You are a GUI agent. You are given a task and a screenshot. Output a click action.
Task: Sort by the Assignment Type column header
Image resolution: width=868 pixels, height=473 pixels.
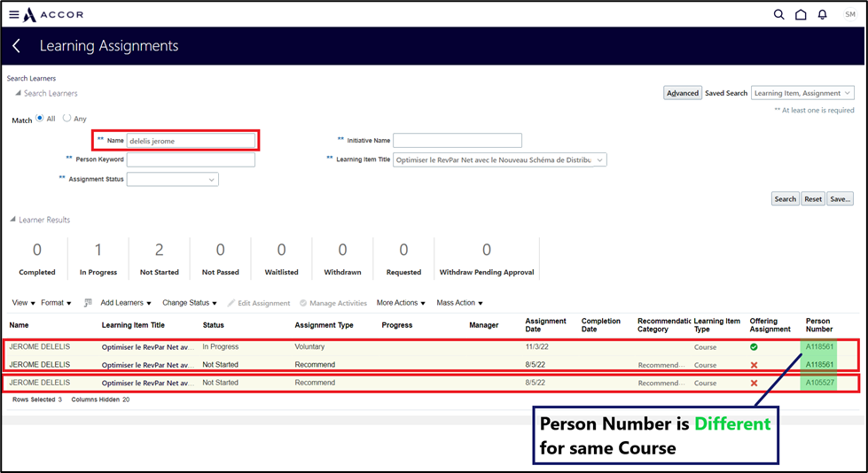(x=324, y=325)
